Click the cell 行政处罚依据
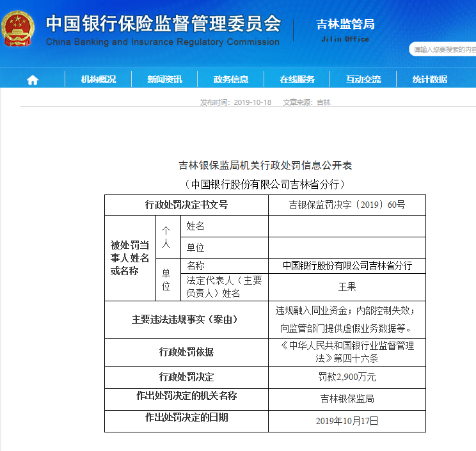This screenshot has height=451, width=476. point(186,352)
